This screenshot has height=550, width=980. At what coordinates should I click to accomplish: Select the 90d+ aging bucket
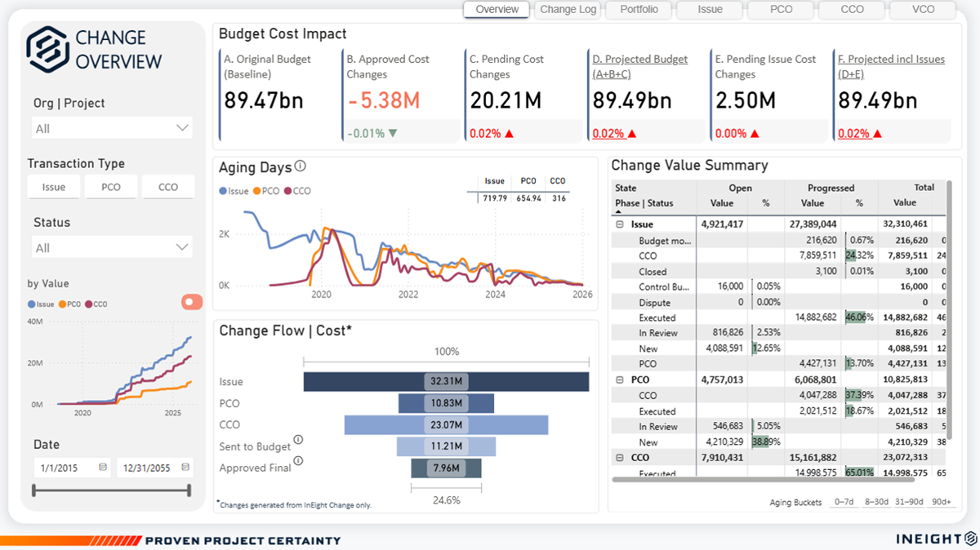point(942,502)
